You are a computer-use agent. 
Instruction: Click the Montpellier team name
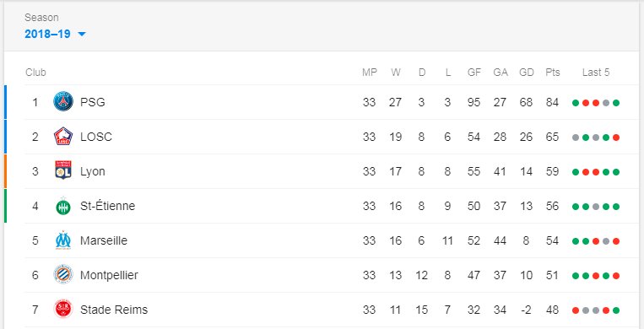[x=109, y=275]
